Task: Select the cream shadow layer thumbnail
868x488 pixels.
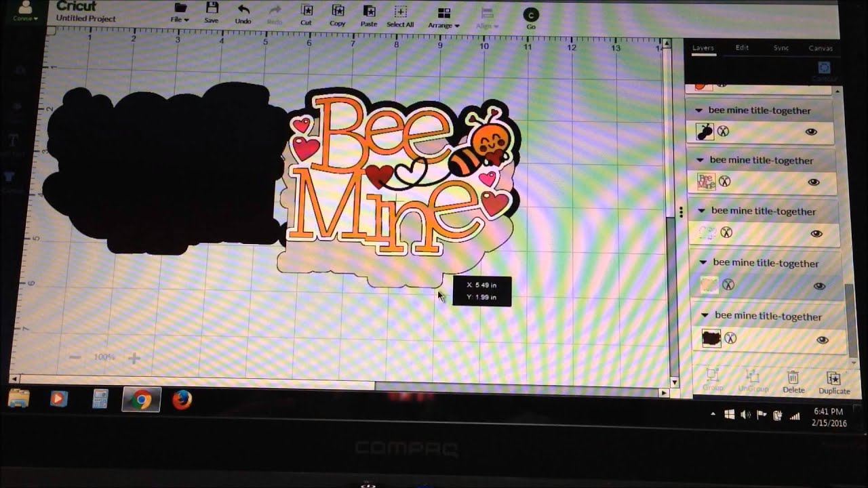Action: point(709,285)
